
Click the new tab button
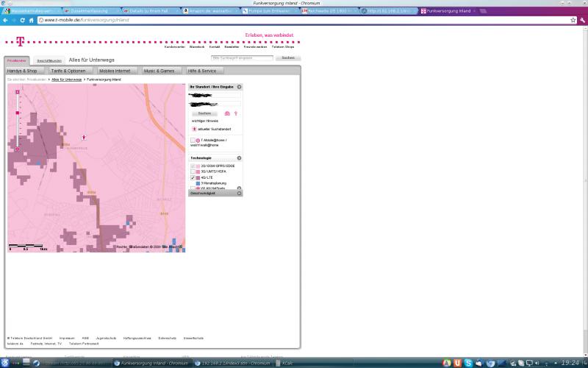point(483,11)
